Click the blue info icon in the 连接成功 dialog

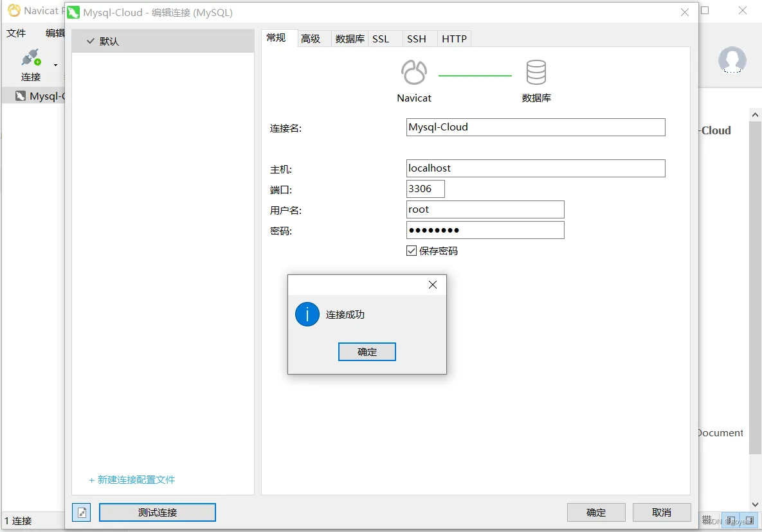307,314
